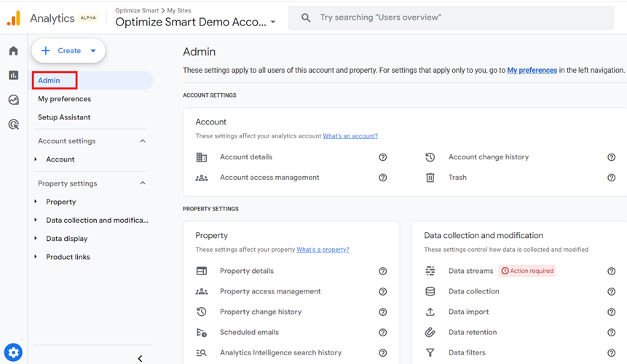
Task: Open the What's a property? link
Action: (x=323, y=249)
